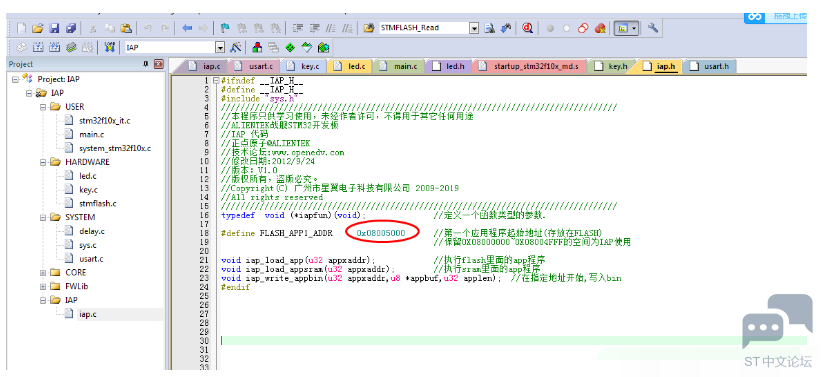The image size is (821, 377).
Task: Select system_stm32f10x.c in project tree
Action: pyautogui.click(x=115, y=148)
